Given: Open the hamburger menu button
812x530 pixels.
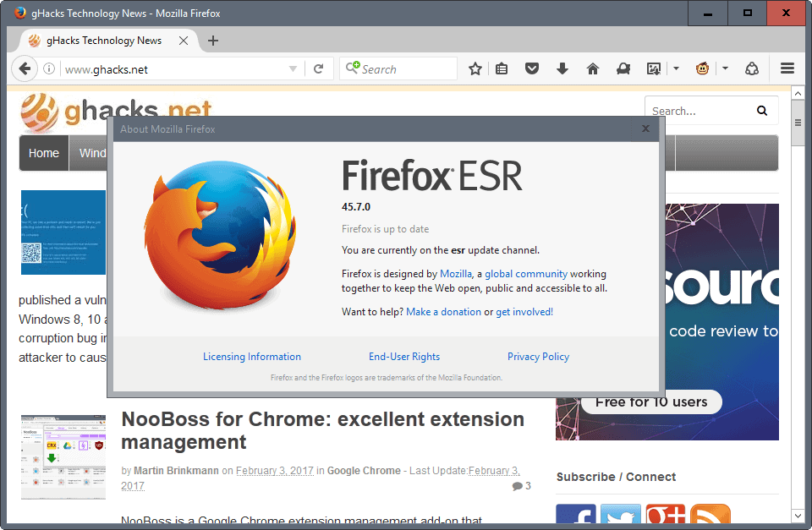Looking at the screenshot, I should tap(787, 69).
